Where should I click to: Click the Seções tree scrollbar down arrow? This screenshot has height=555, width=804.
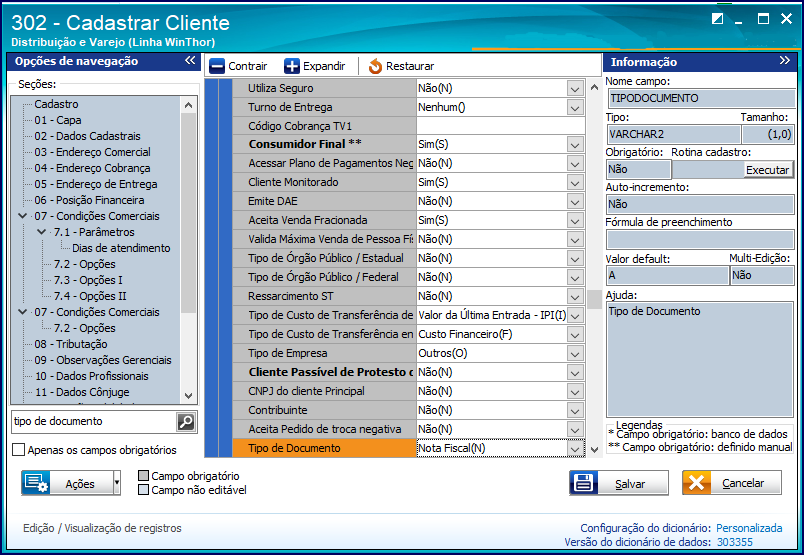[188, 395]
